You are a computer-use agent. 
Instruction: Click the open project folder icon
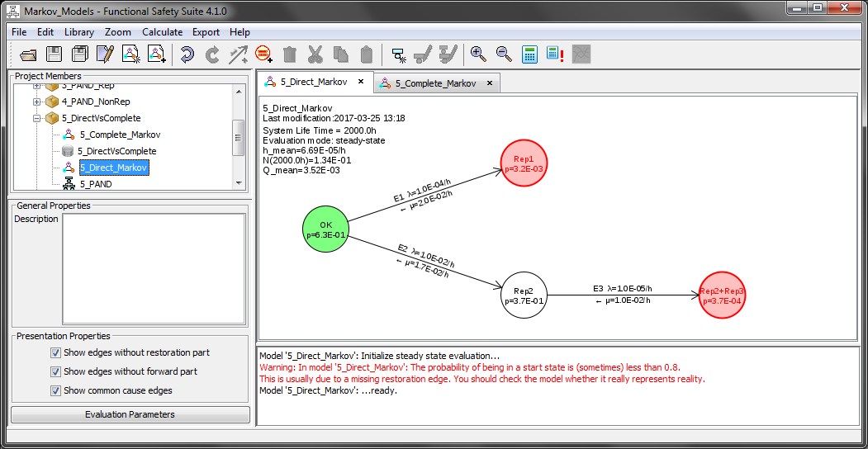click(x=28, y=54)
